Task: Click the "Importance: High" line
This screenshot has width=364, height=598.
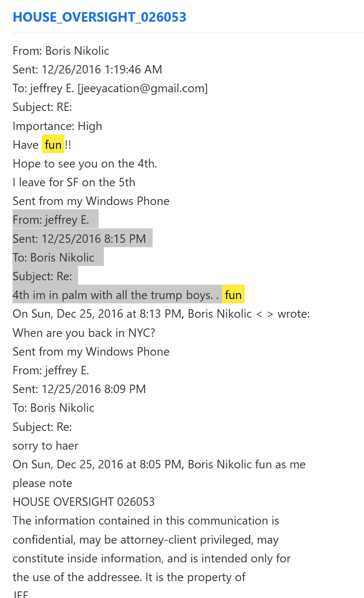Action: click(x=57, y=126)
